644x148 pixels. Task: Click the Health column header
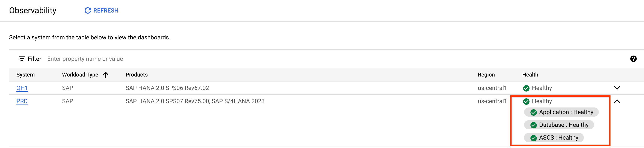(x=530, y=75)
